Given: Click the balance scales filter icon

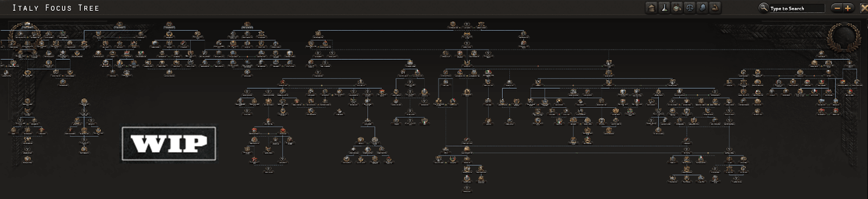Looking at the screenshot, I should (690, 8).
